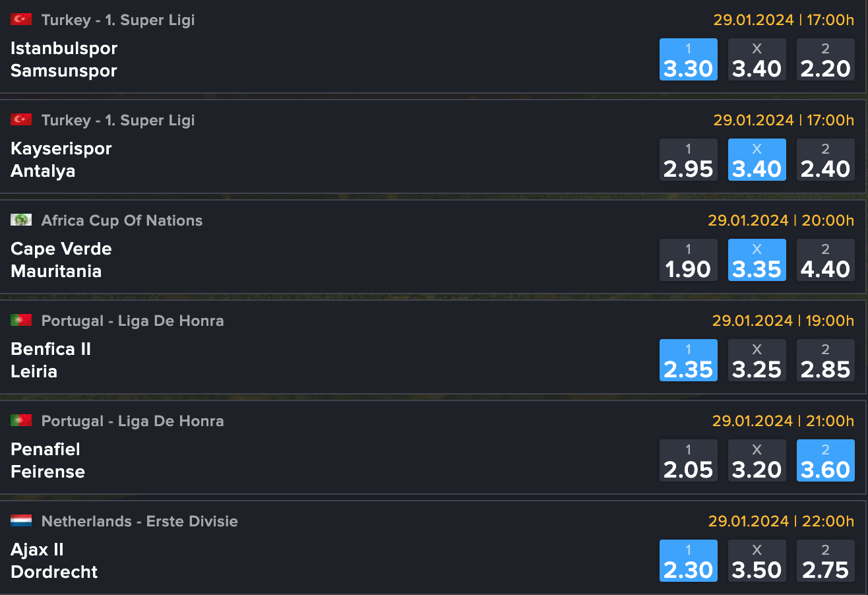Select the 4.40 Mauritania away win odd
The width and height of the screenshot is (868, 595).
click(825, 260)
